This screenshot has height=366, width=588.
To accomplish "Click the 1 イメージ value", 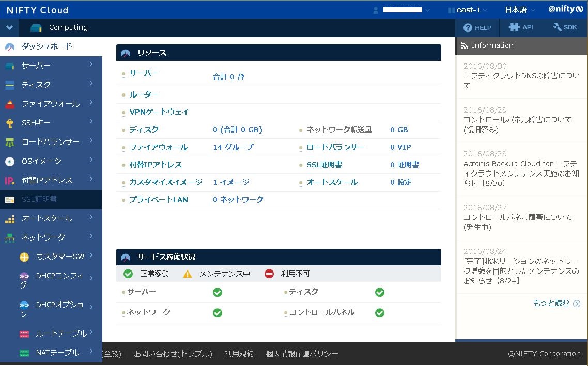I will coord(231,182).
